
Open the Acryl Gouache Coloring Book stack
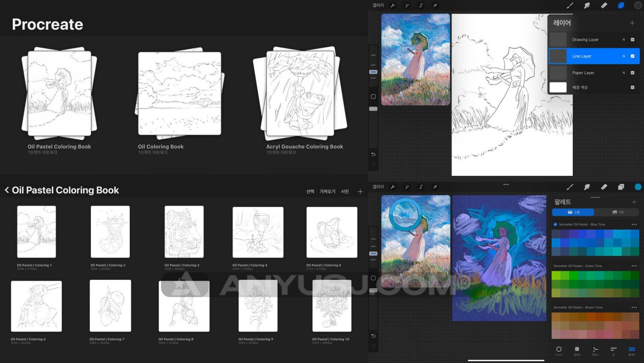pos(300,93)
